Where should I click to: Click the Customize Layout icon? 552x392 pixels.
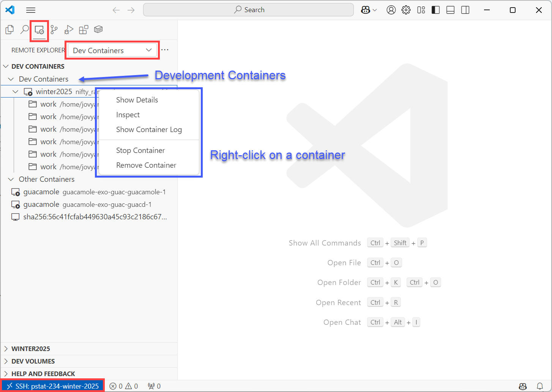point(421,10)
